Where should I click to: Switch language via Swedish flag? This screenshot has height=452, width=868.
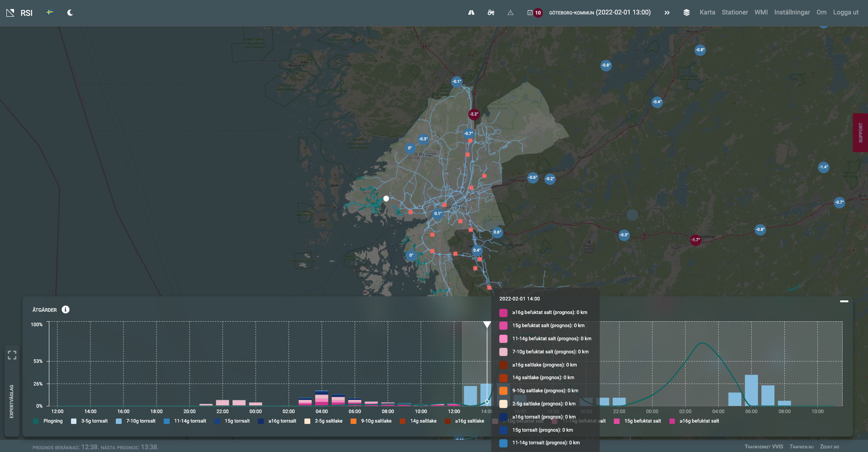[x=50, y=12]
